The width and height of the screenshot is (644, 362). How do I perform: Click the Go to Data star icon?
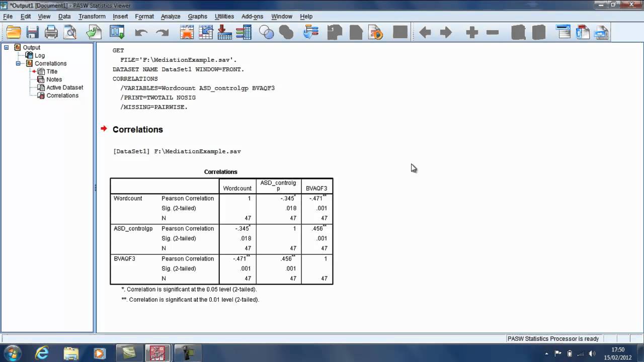coord(187,33)
